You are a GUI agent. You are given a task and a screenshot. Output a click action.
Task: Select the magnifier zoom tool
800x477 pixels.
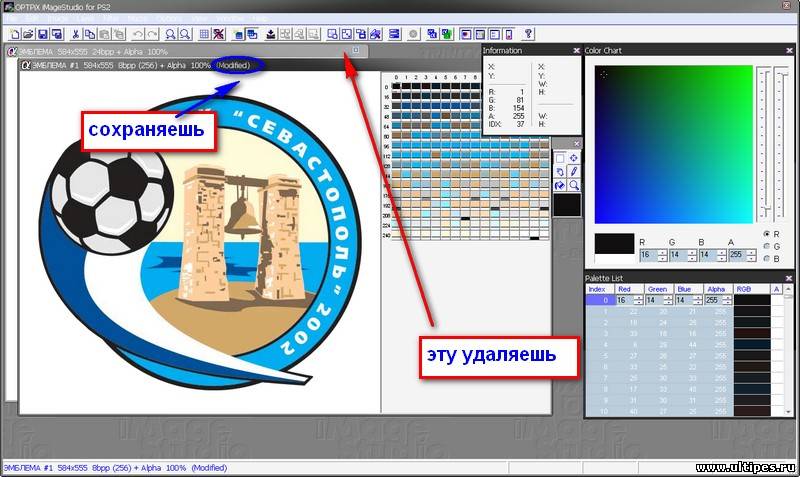pos(574,185)
